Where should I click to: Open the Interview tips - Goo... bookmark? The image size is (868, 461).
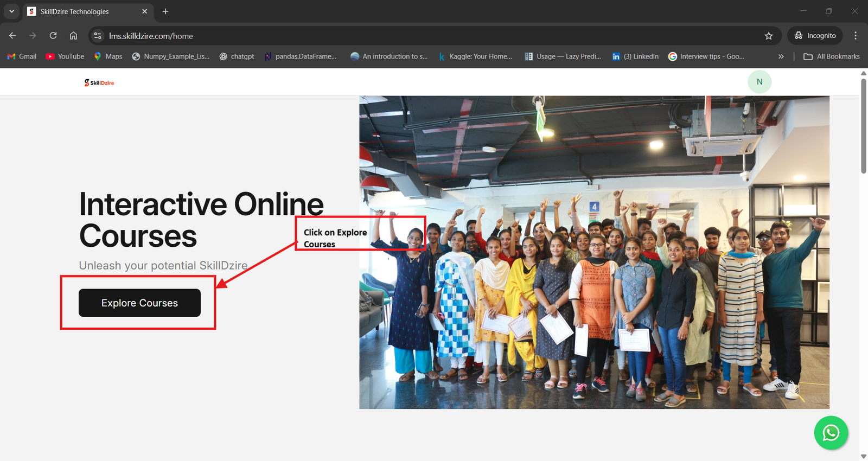point(706,56)
